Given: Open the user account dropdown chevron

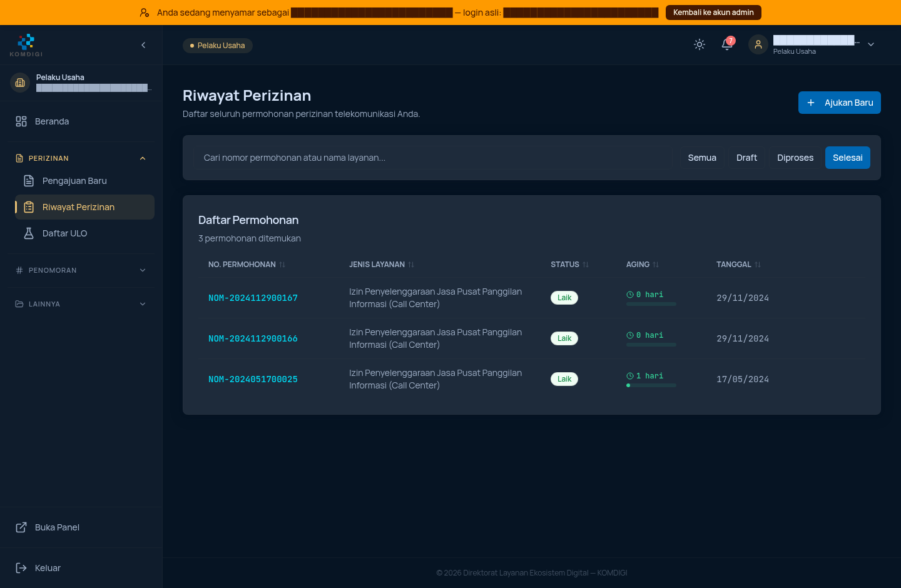Looking at the screenshot, I should tap(871, 44).
